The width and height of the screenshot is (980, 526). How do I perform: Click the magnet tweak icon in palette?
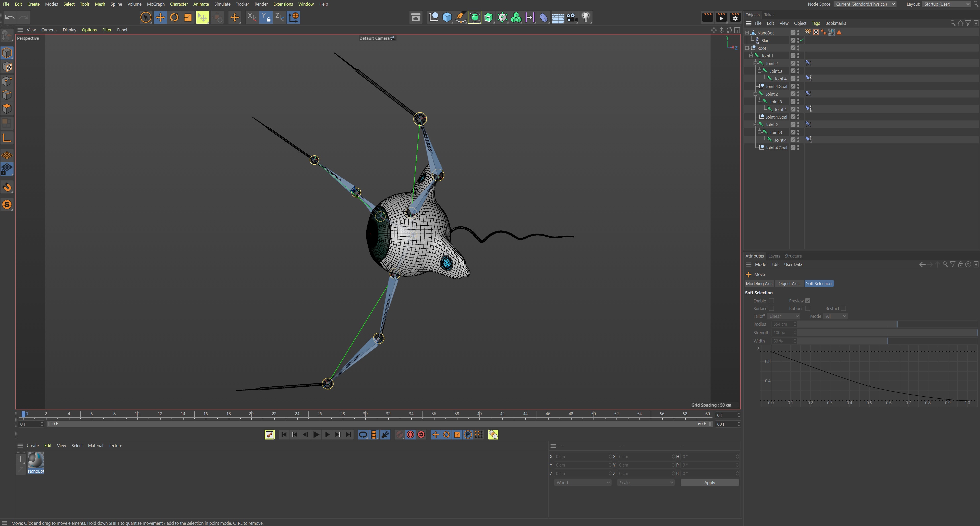tap(7, 187)
